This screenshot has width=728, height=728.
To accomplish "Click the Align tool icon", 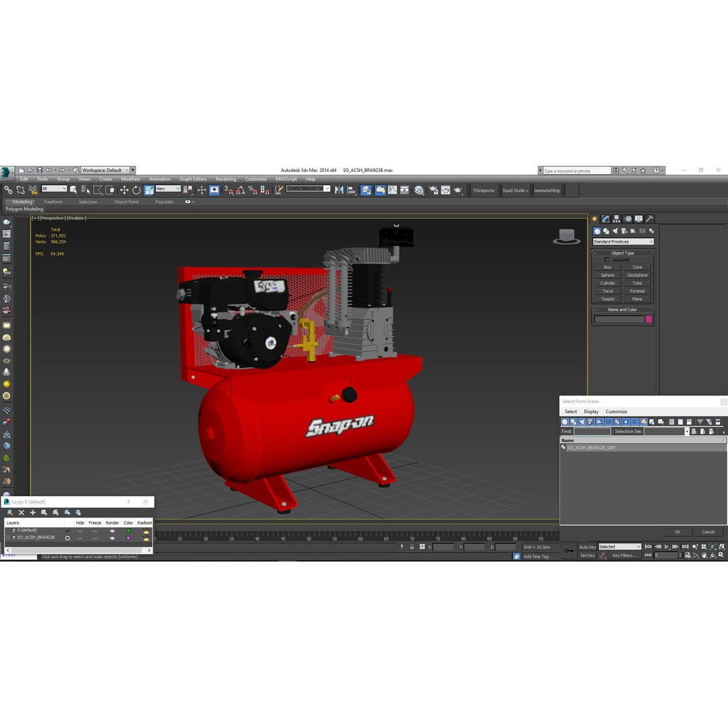I will click(x=351, y=190).
